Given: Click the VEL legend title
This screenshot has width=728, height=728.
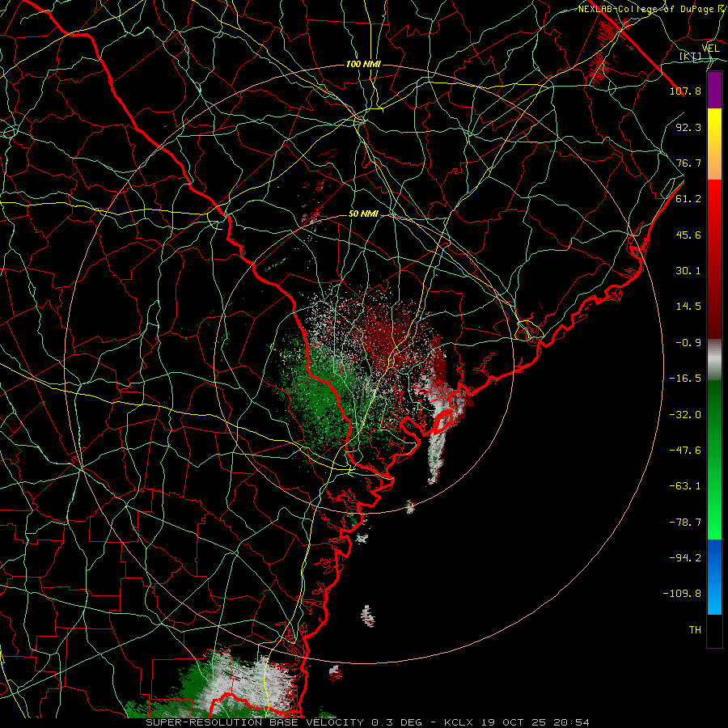Looking at the screenshot, I should pyautogui.click(x=711, y=49).
